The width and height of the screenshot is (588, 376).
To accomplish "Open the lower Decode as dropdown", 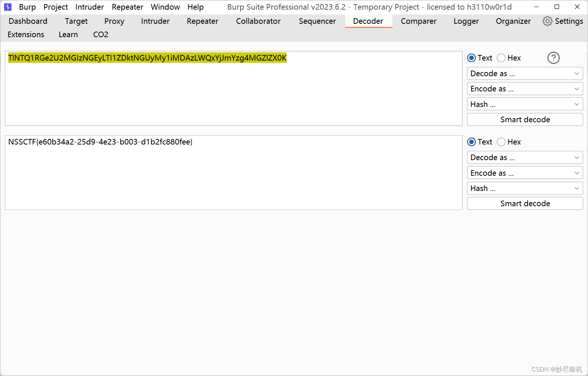I will click(525, 158).
